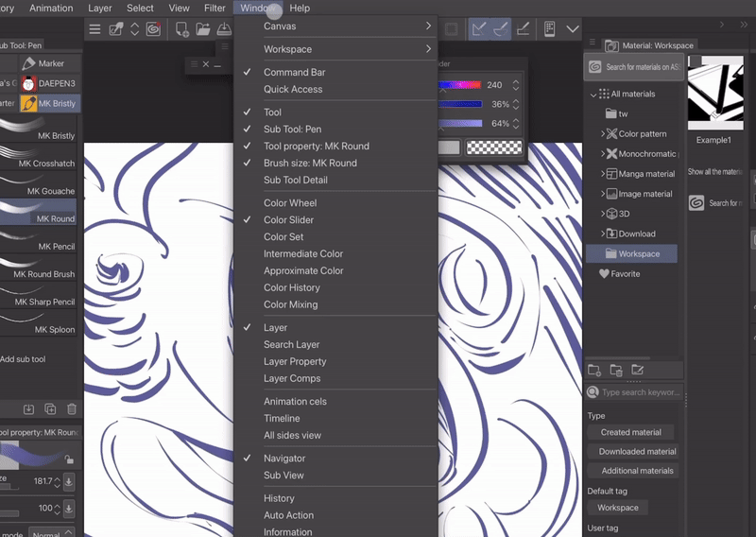Select the DAEPEN3 tool group
The width and height of the screenshot is (756, 537).
tap(49, 83)
